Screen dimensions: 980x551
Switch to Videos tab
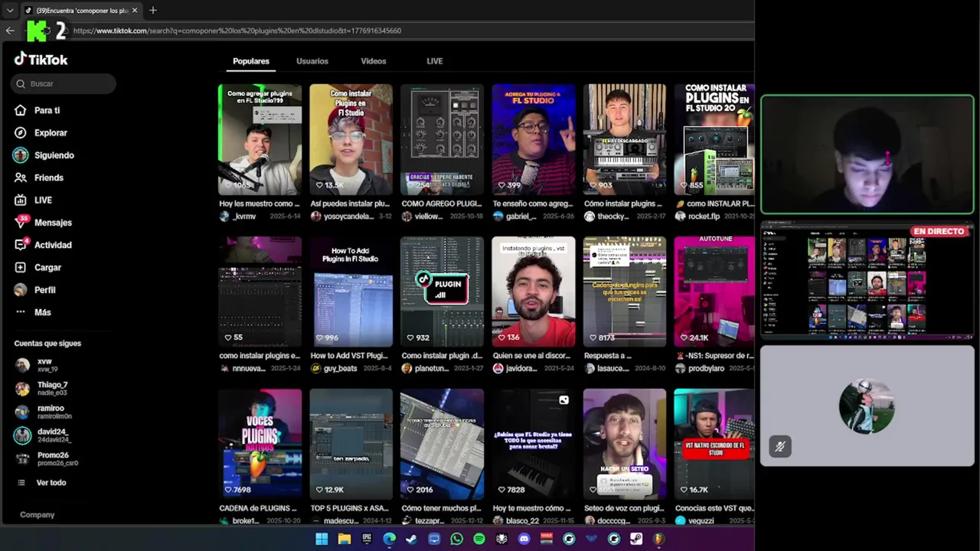[x=374, y=61]
